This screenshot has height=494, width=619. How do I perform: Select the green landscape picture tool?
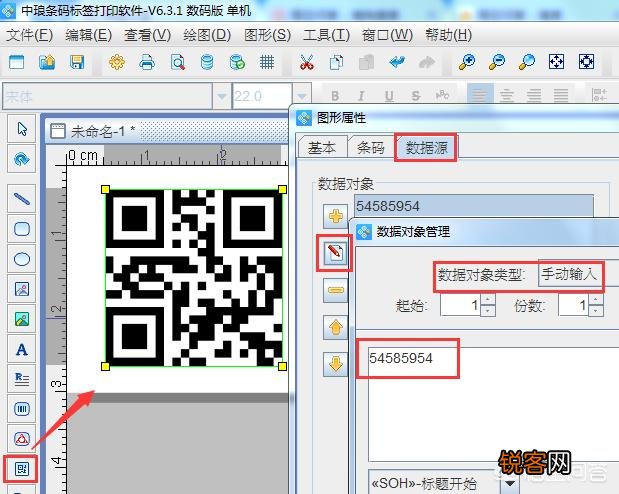pos(22,319)
